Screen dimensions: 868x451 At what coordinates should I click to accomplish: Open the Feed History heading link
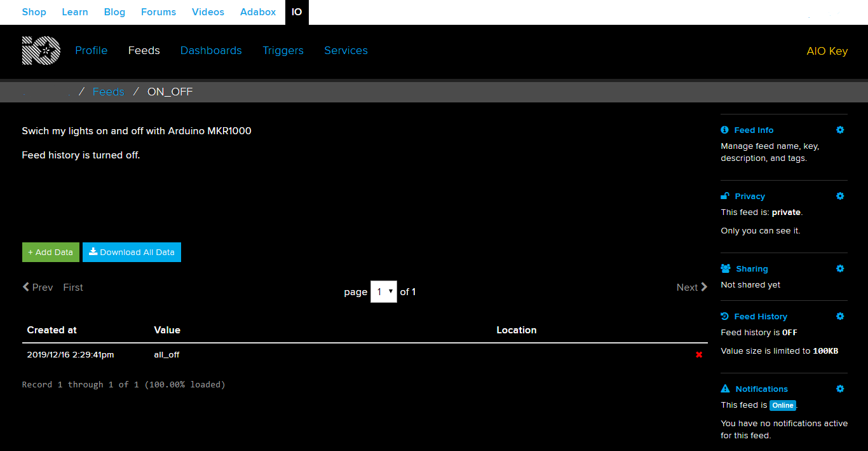tap(761, 316)
